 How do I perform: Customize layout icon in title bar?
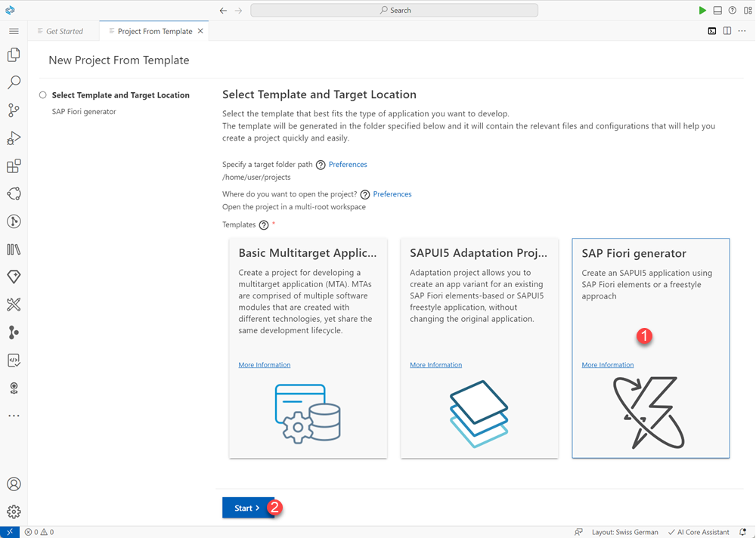click(748, 10)
